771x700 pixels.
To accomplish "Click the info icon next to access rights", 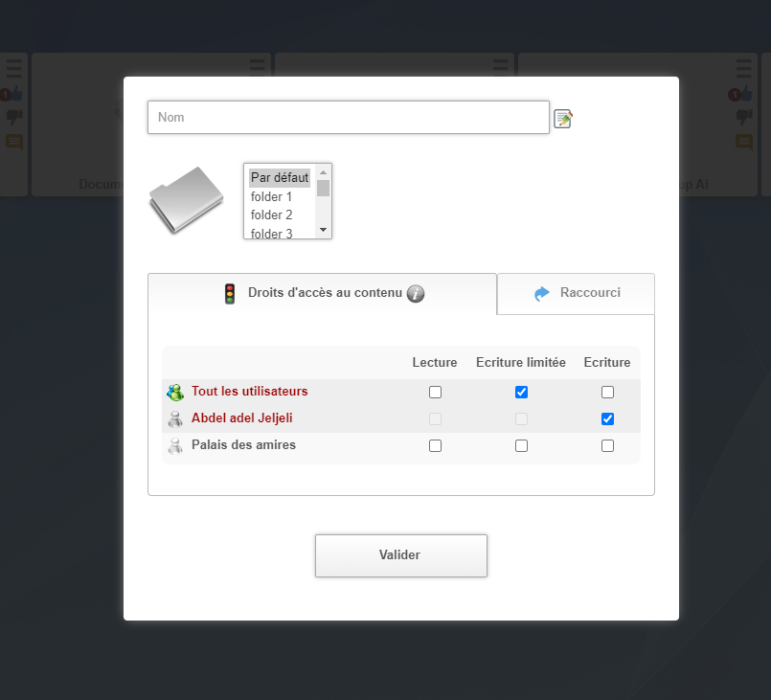I will coord(415,294).
